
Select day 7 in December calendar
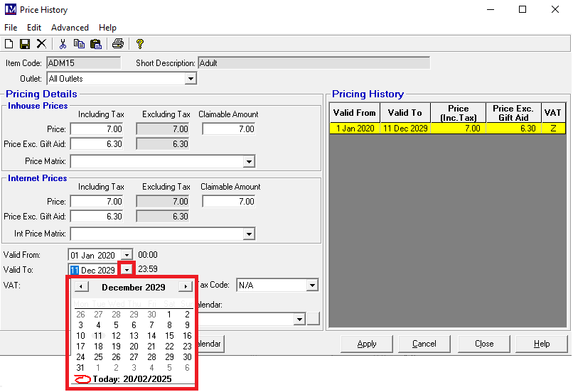pyautogui.click(x=151, y=325)
